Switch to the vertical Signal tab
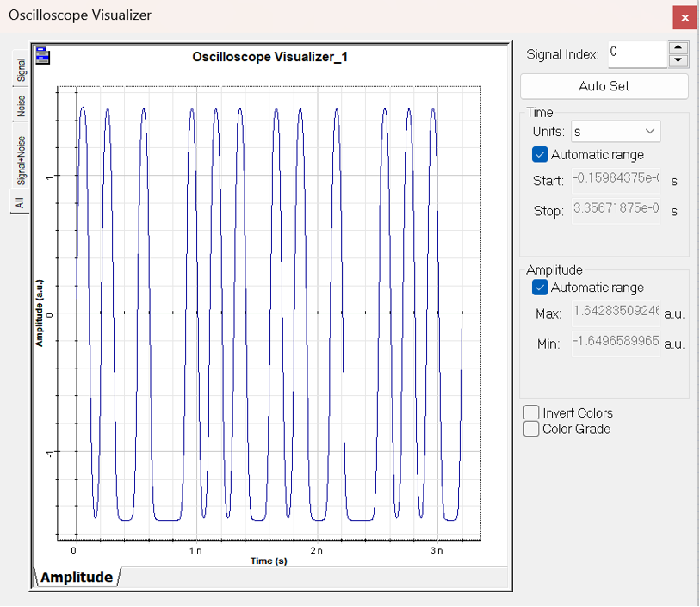This screenshot has width=700, height=607. [x=21, y=70]
